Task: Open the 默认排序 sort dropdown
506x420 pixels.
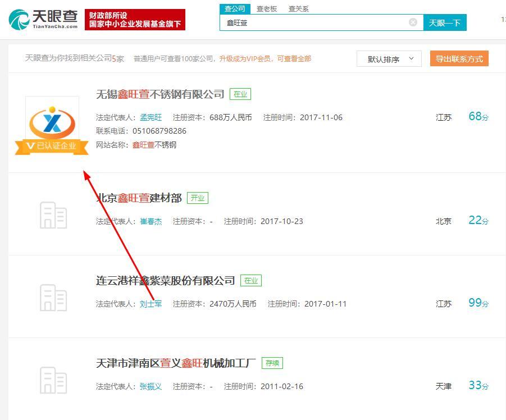Action: click(x=389, y=59)
